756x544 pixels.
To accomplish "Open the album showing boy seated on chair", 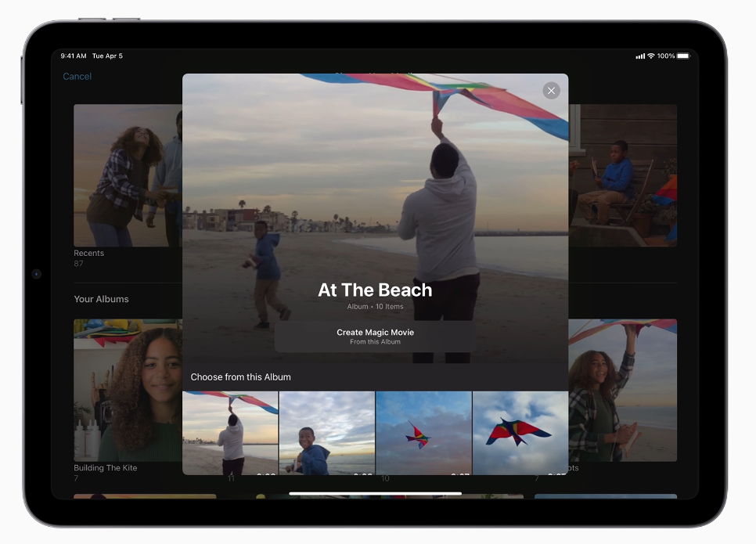I will tap(622, 175).
